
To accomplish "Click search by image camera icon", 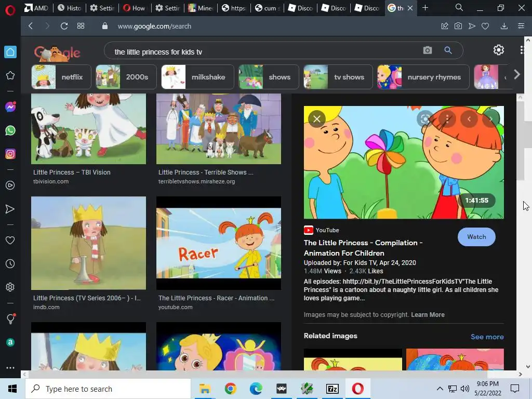I will pyautogui.click(x=428, y=50).
